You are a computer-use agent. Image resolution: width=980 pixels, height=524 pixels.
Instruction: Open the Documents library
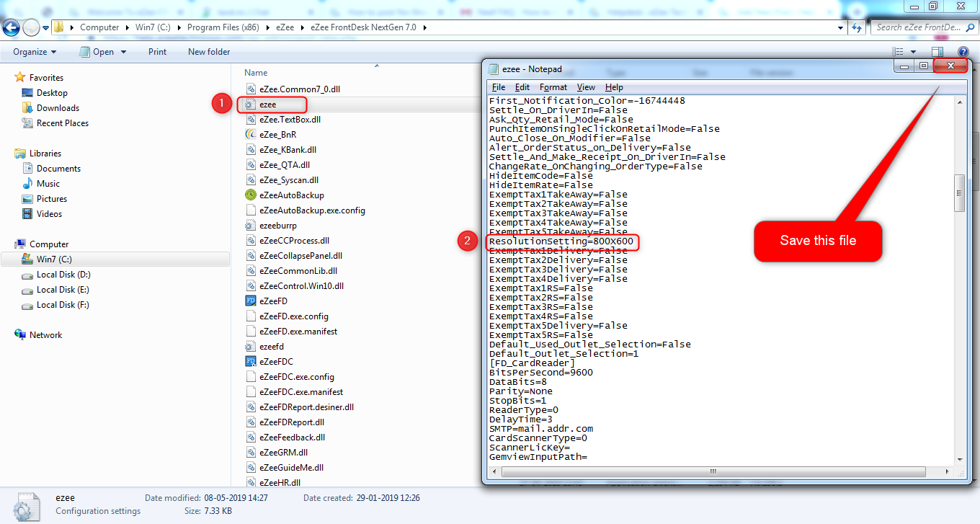click(58, 169)
